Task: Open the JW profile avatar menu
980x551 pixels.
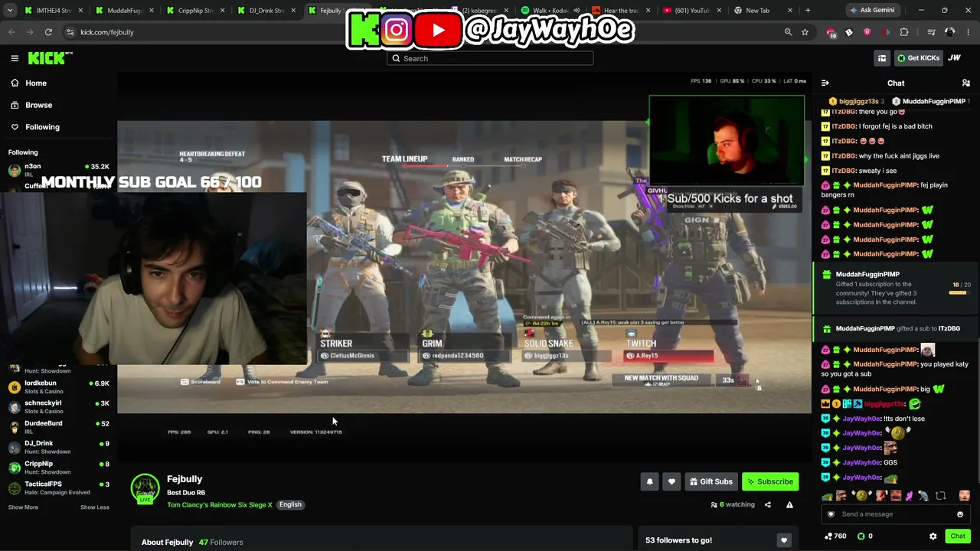Action: [x=955, y=58]
